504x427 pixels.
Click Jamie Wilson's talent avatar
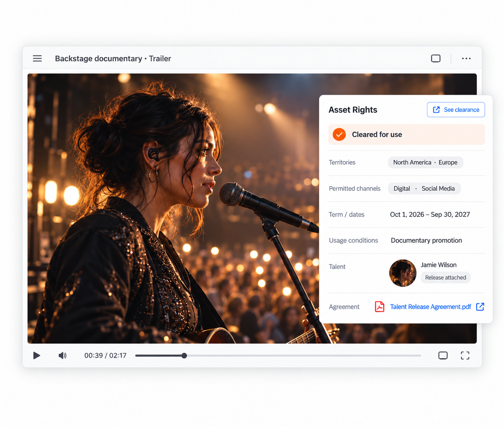[x=403, y=273]
